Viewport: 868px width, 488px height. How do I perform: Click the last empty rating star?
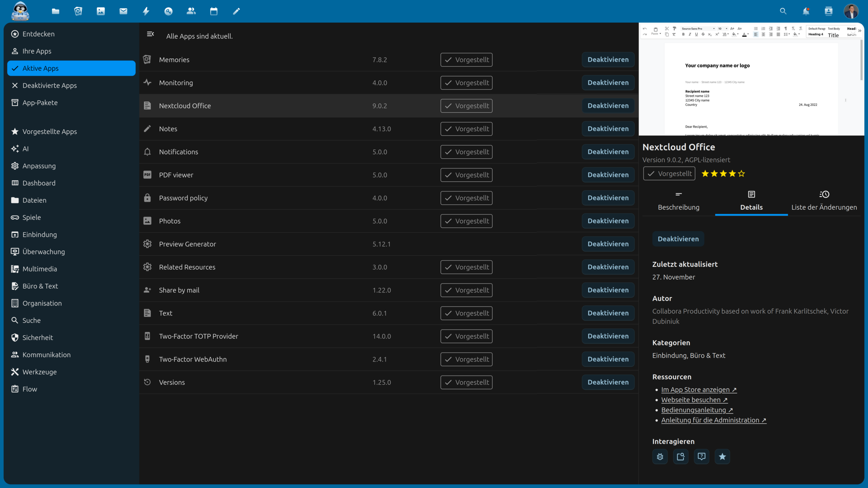[742, 174]
